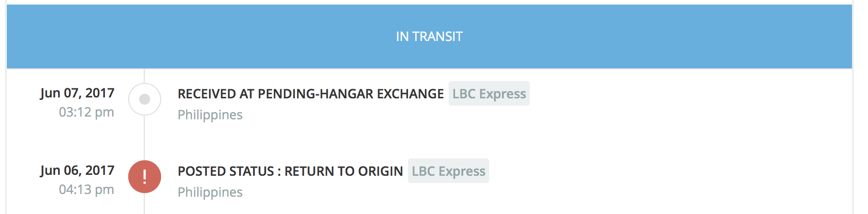Open LBC Express badge beside the Received event
Screen dimensions: 868x214
point(489,94)
